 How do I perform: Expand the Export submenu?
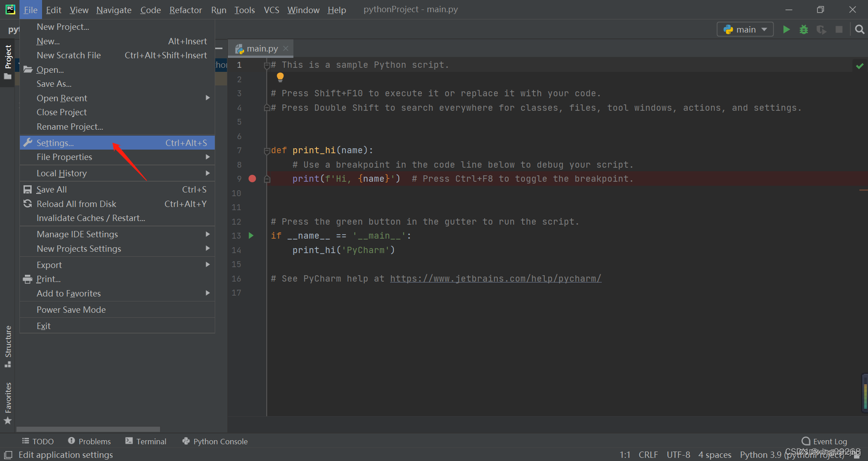click(117, 265)
